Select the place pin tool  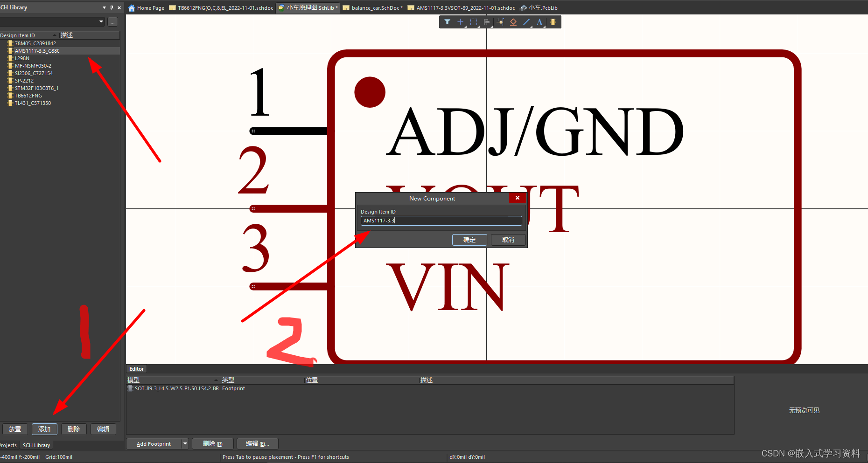coord(500,22)
